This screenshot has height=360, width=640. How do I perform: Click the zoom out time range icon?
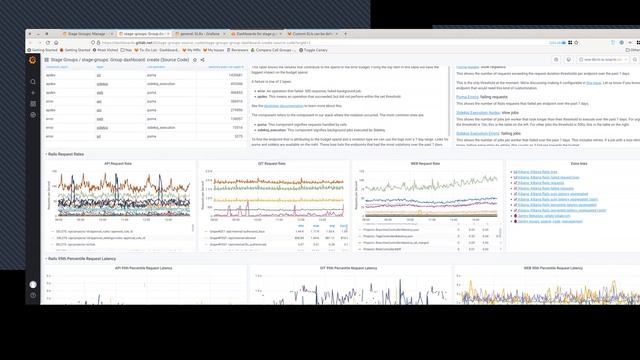click(635, 60)
